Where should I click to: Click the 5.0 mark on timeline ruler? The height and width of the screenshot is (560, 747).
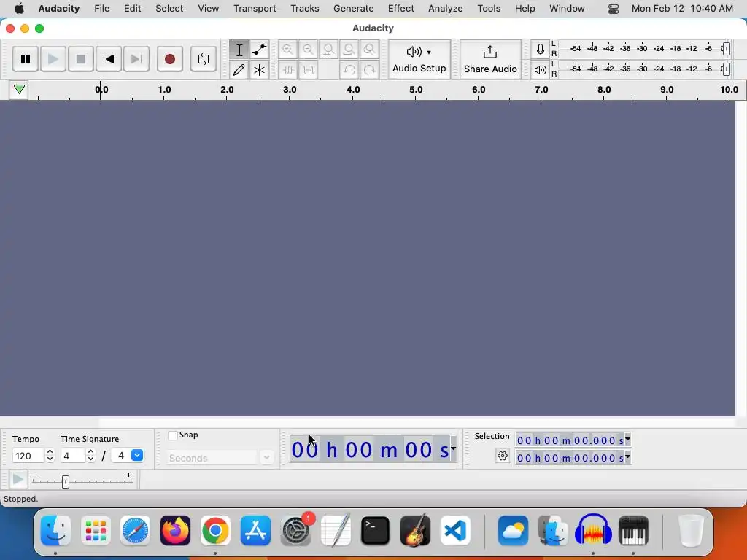[415, 90]
